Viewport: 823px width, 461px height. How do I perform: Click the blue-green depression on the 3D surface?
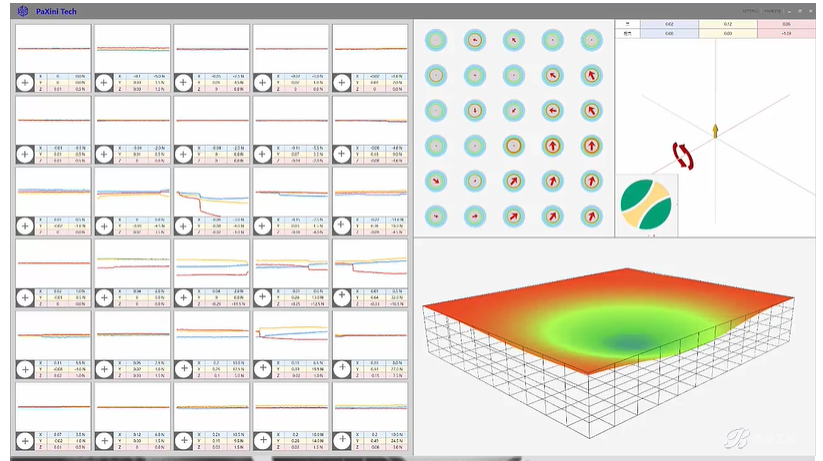[x=628, y=342]
